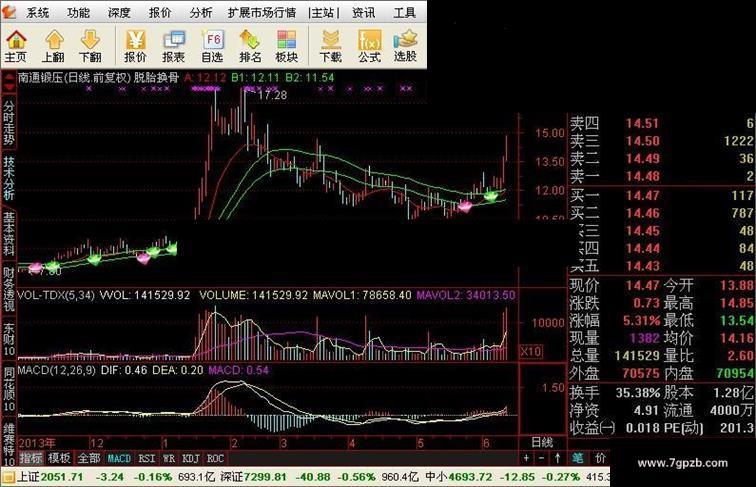This screenshot has width=756, height=487.
Task: Click the 总量 value 141529
Action: (636, 356)
